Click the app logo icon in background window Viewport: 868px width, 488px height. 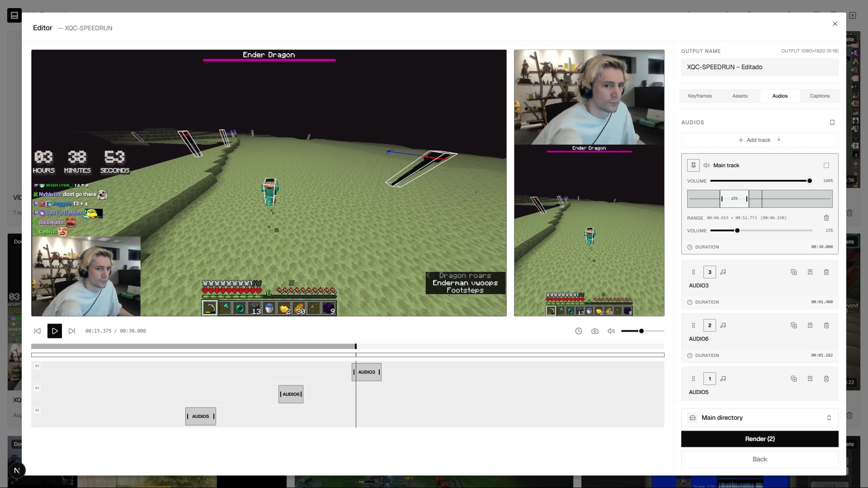point(14,16)
